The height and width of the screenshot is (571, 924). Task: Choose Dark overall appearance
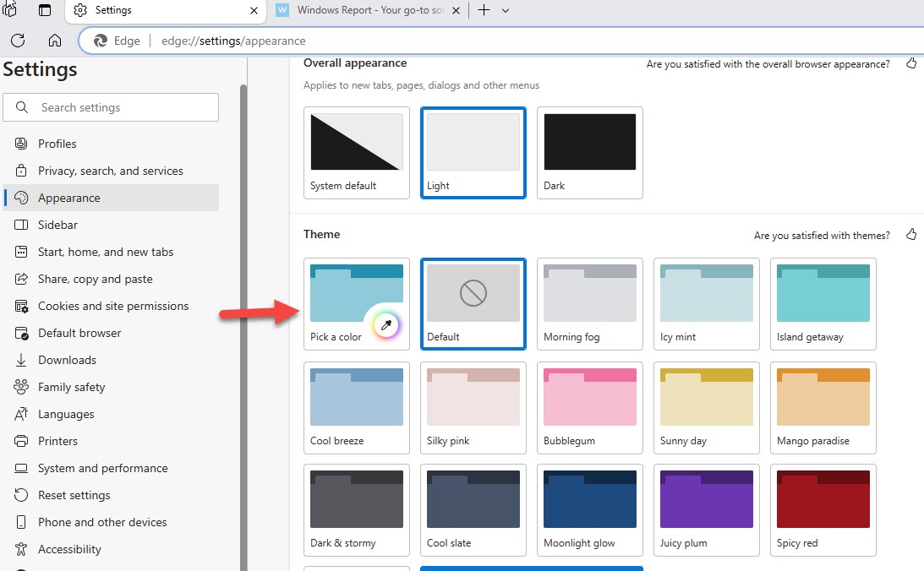(590, 152)
